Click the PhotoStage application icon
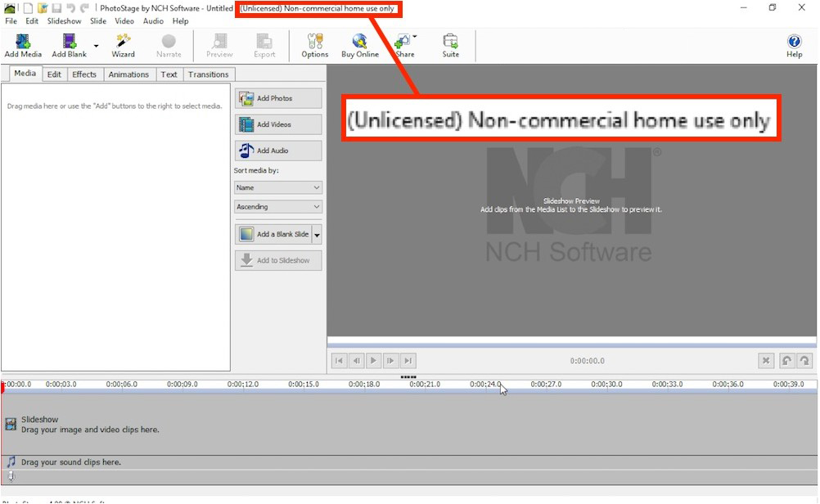Image resolution: width=820 pixels, height=504 pixels. point(10,8)
